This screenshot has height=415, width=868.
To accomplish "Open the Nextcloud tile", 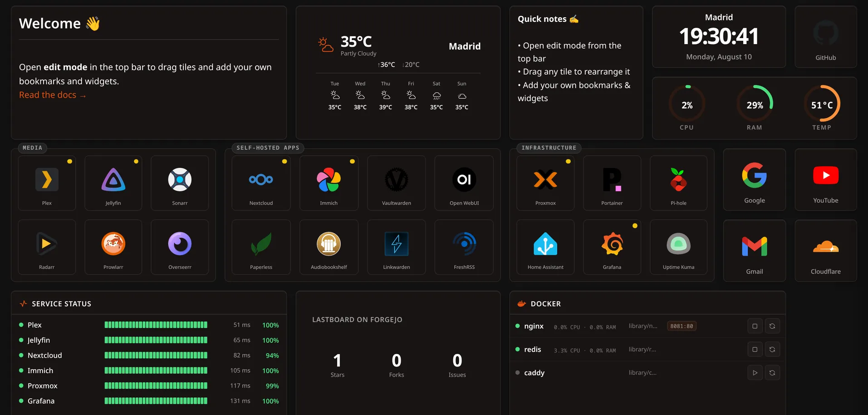I will click(261, 183).
